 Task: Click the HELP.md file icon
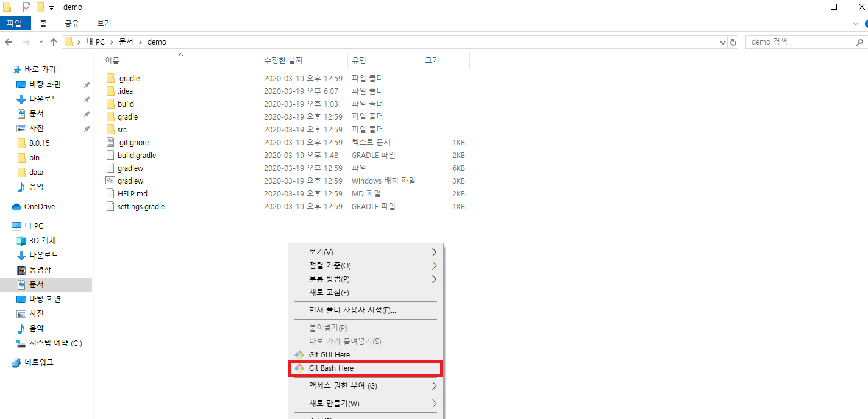pos(110,193)
